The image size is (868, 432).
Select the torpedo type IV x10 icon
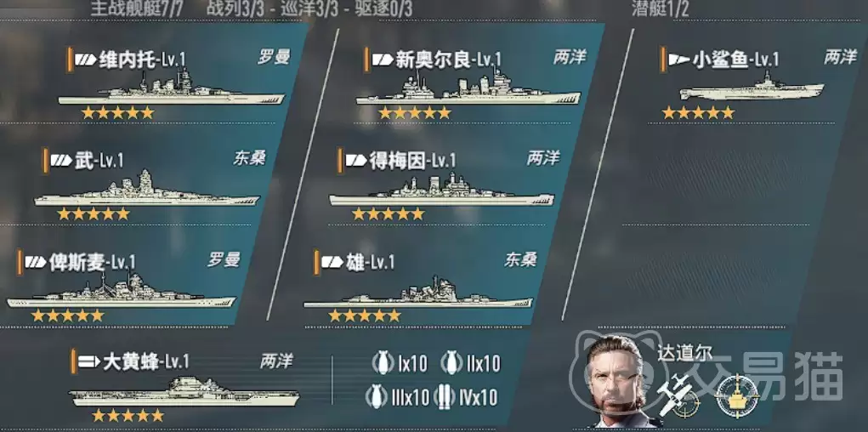(446, 396)
